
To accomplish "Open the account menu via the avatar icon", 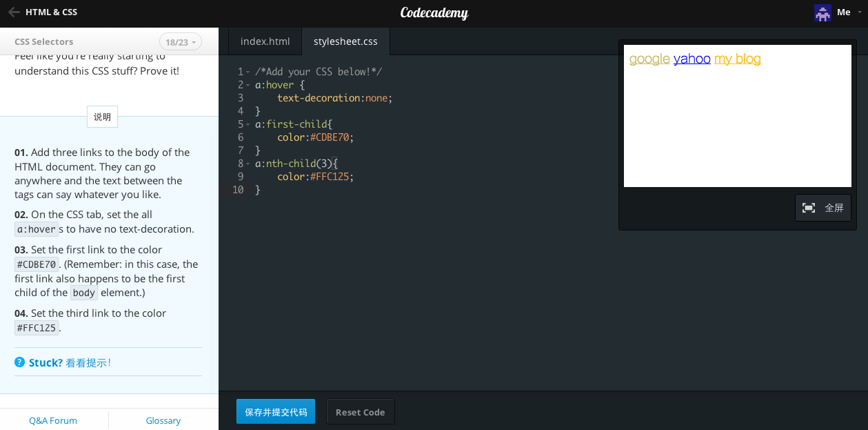I will coord(822,12).
